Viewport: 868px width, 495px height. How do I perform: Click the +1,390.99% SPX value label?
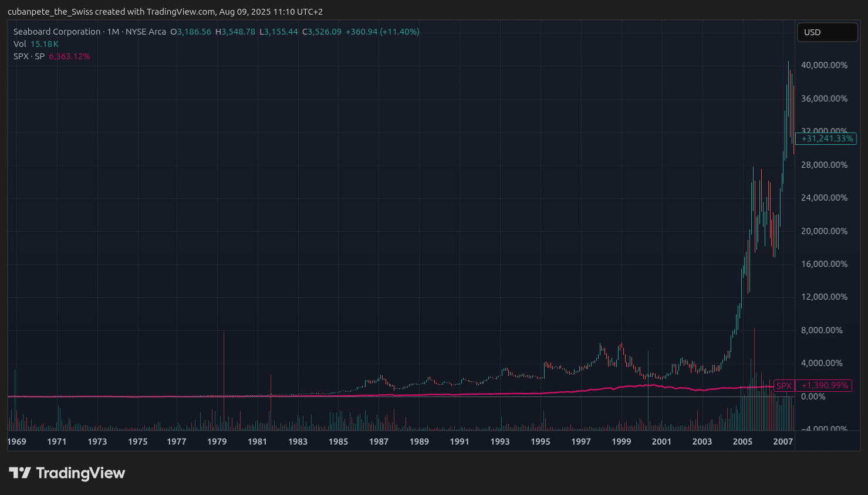click(x=824, y=386)
